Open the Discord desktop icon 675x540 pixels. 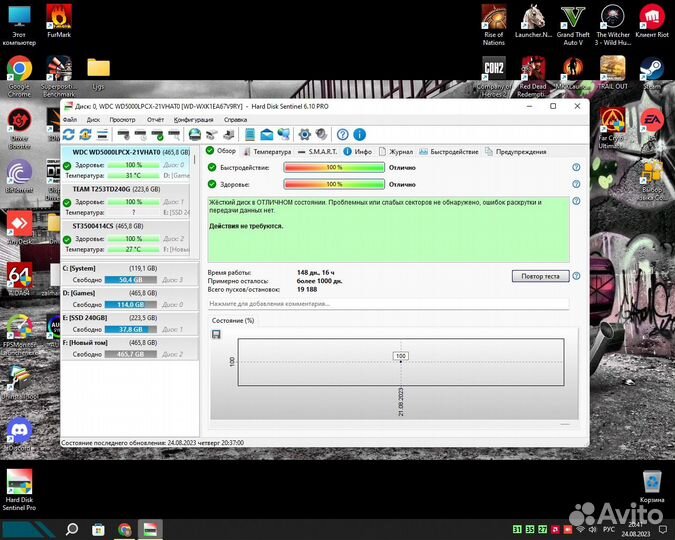point(19,434)
